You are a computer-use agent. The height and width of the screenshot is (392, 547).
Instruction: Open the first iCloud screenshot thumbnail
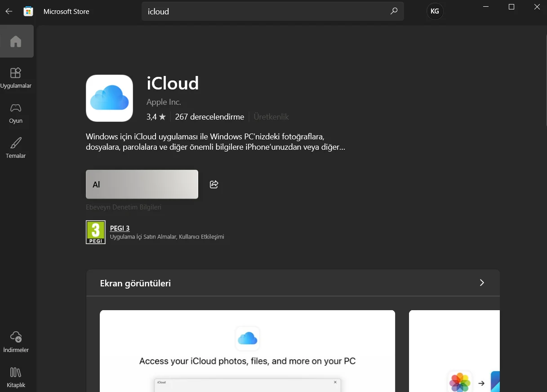[x=247, y=351]
